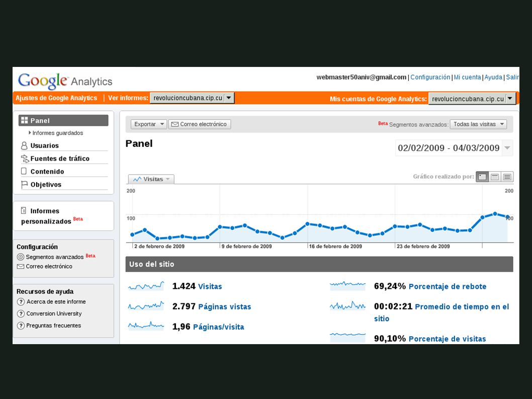Click the Promedio de tiempo sparkline

[347, 306]
